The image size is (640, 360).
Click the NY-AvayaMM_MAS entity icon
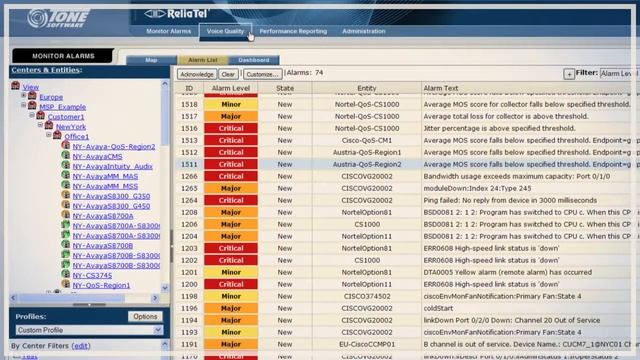[x=65, y=175]
